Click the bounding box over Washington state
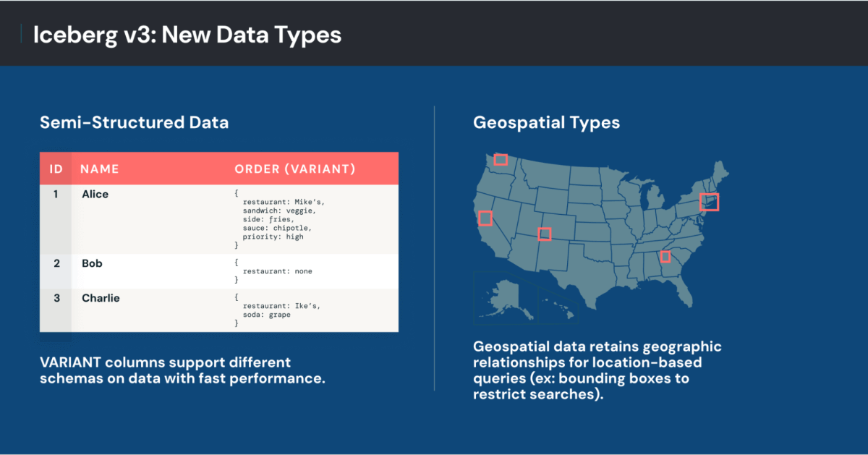This screenshot has height=455, width=868. (x=501, y=159)
